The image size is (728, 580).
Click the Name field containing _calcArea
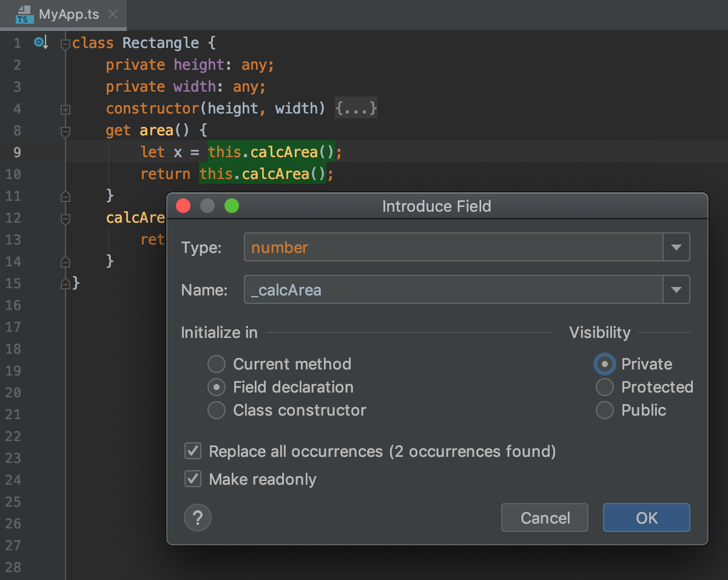click(454, 289)
